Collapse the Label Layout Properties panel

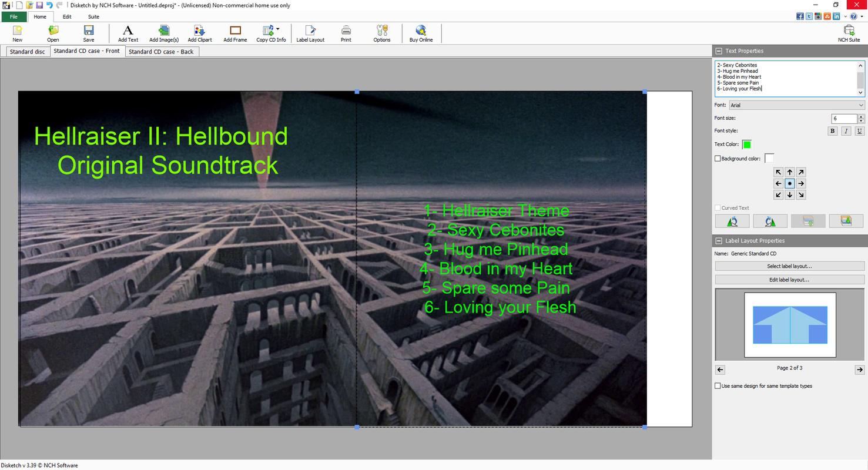pyautogui.click(x=719, y=241)
